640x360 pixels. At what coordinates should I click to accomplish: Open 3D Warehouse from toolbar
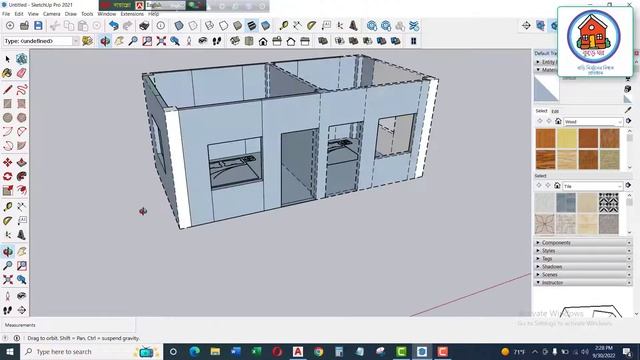pos(372,26)
